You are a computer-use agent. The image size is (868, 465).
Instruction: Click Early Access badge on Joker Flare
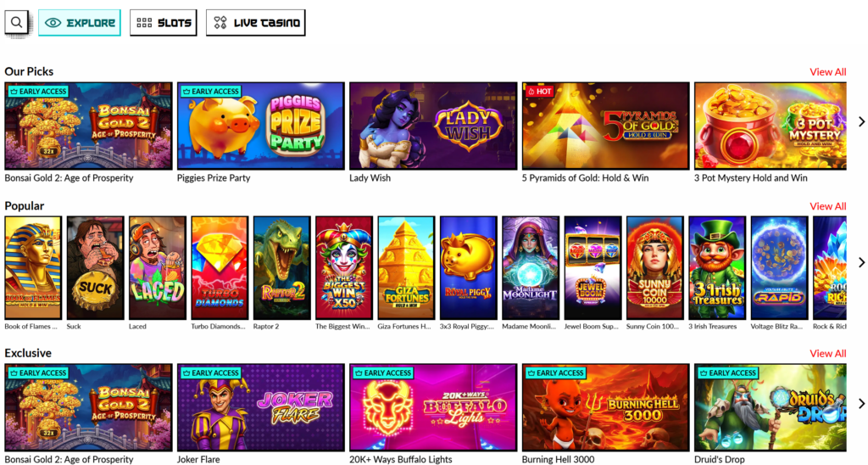pos(211,373)
